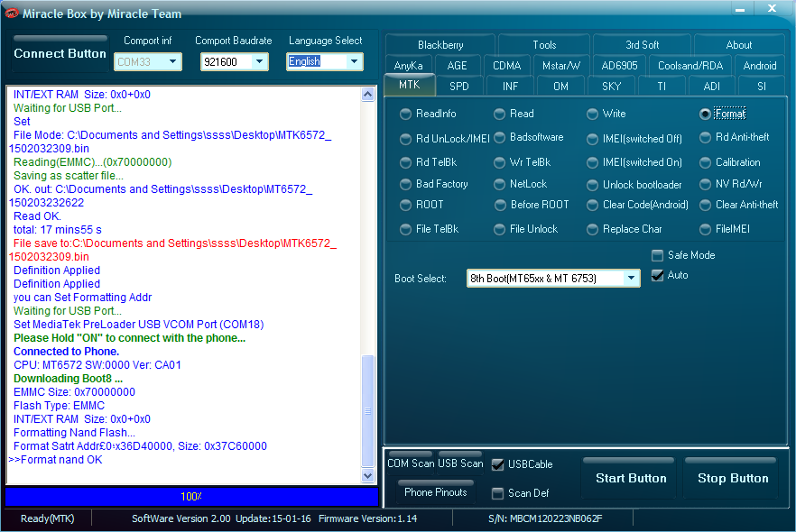796x532 pixels.
Task: Switch to the AnyKa tab
Action: click(408, 66)
